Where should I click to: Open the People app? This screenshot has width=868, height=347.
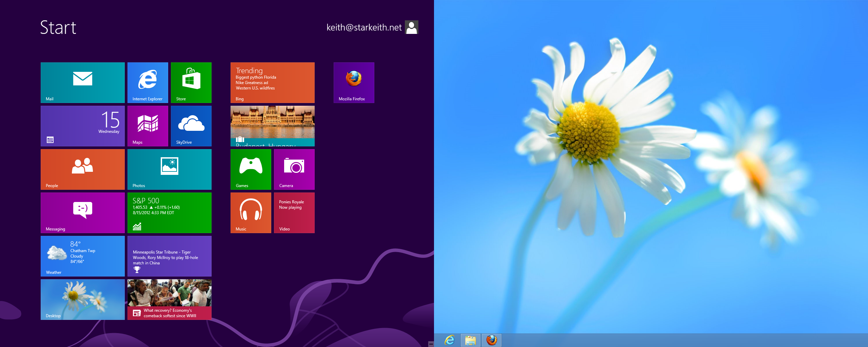[x=82, y=169]
